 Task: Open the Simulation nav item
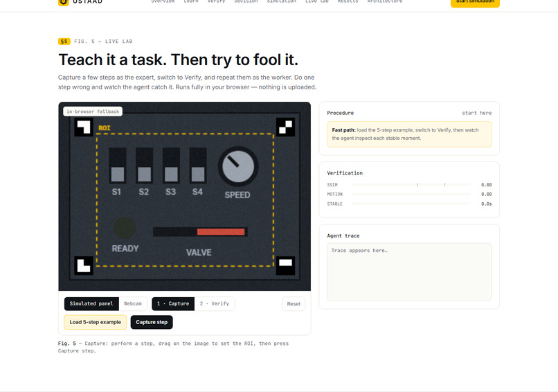282,1
